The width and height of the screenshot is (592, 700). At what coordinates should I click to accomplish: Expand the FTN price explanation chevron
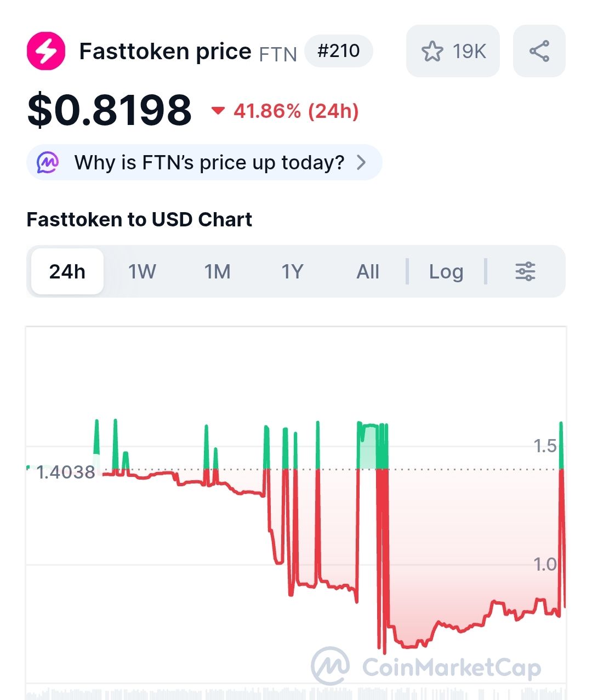[361, 162]
